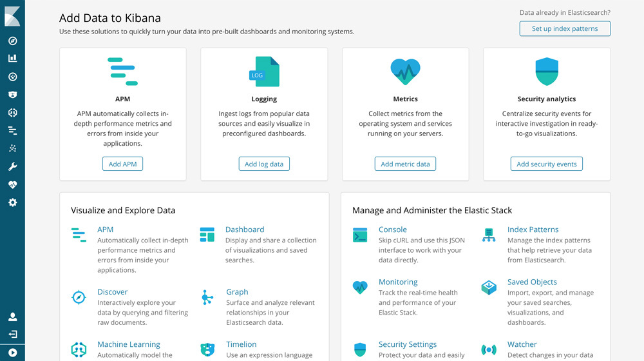Click the Graph link in Visualize and Explore

point(237,292)
